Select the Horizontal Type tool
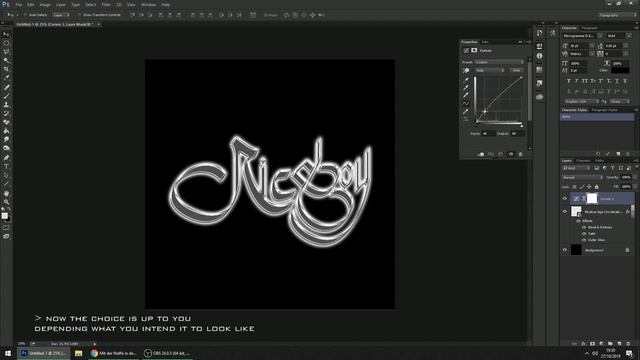 tap(6, 167)
